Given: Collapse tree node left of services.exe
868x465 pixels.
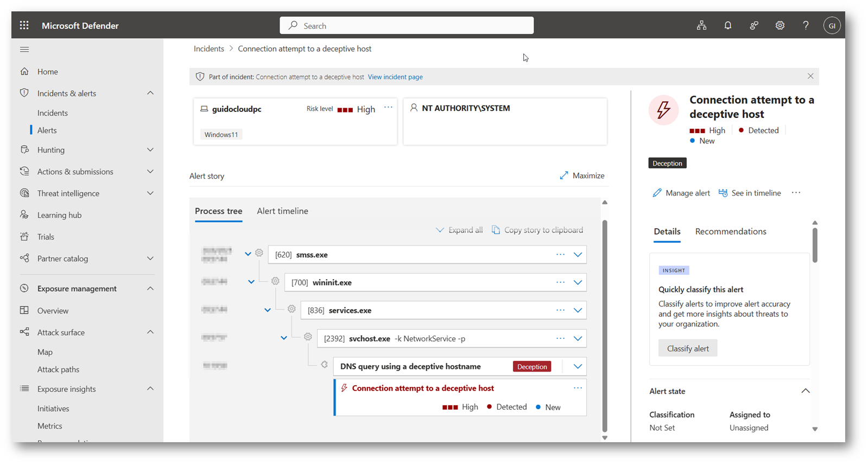Looking at the screenshot, I should pyautogui.click(x=268, y=310).
